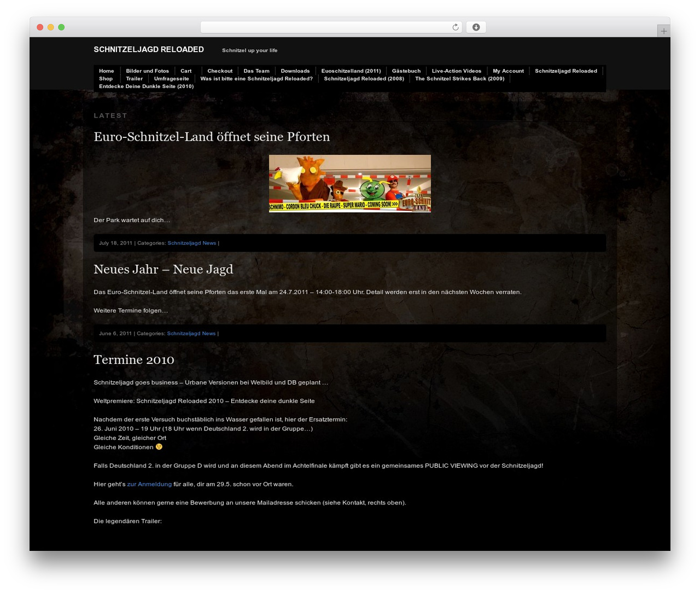
Task: Visit Das Team page
Action: (256, 71)
